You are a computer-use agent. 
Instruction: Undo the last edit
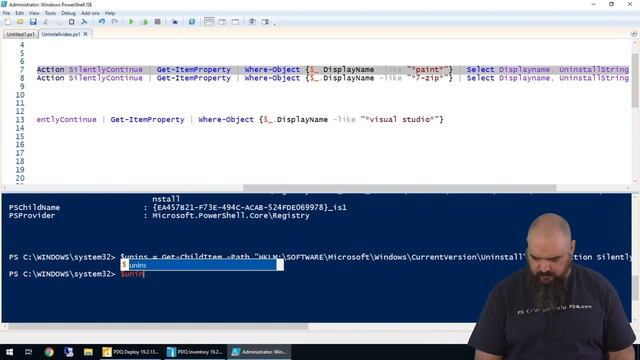(102, 22)
